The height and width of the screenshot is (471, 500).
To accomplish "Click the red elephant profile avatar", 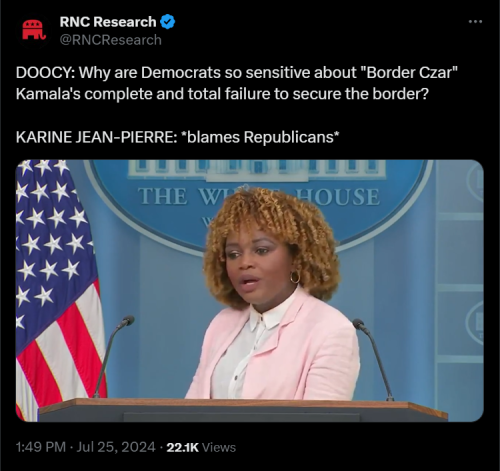I will point(34,30).
